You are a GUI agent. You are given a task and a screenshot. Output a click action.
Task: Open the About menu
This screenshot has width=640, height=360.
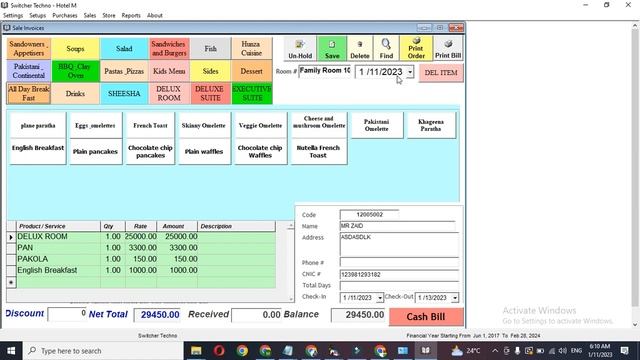tap(155, 16)
